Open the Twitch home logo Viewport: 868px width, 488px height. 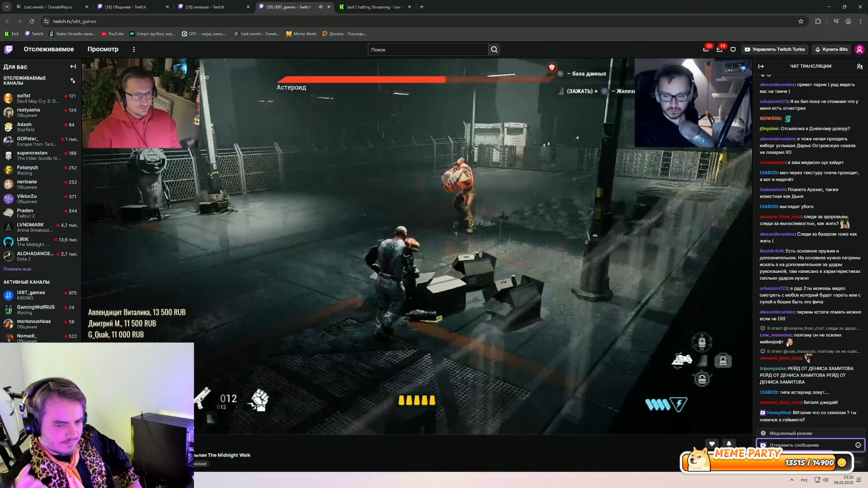(x=9, y=49)
